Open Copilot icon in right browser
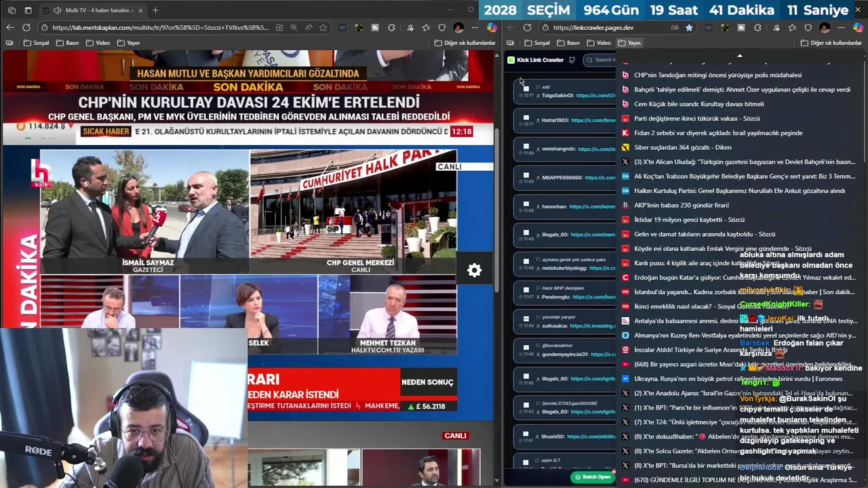 coord(859,28)
